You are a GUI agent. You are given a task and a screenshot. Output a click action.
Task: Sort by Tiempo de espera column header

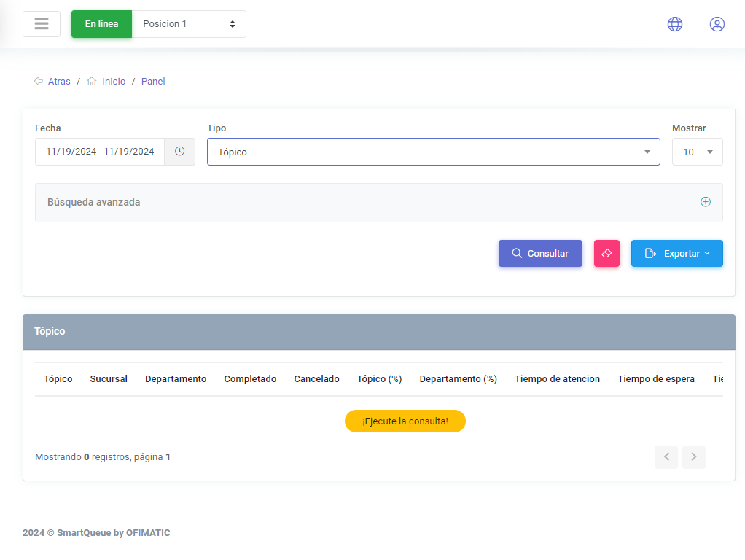[655, 379]
